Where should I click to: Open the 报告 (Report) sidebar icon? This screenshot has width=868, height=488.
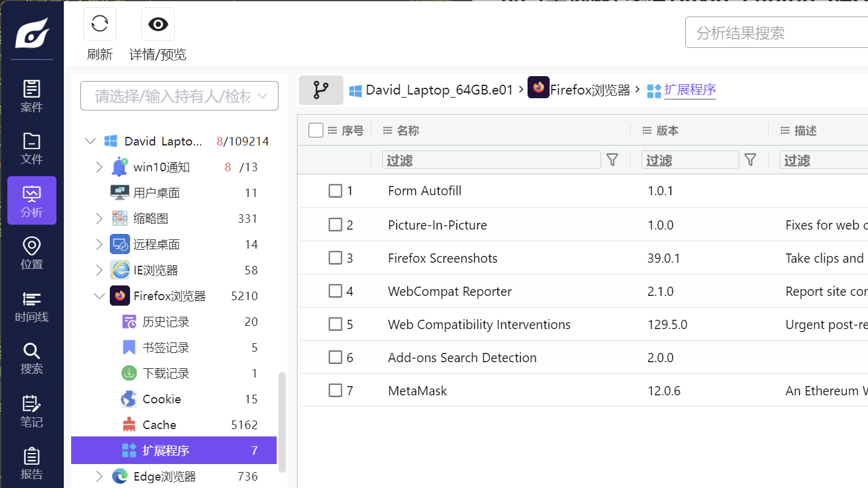pos(32,463)
